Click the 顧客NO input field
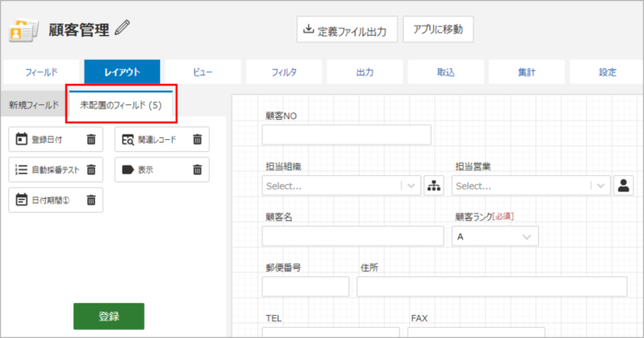 (x=347, y=134)
